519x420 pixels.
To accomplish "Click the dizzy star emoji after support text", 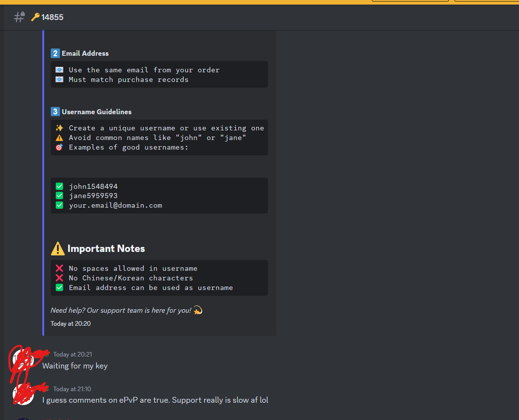I will point(198,310).
